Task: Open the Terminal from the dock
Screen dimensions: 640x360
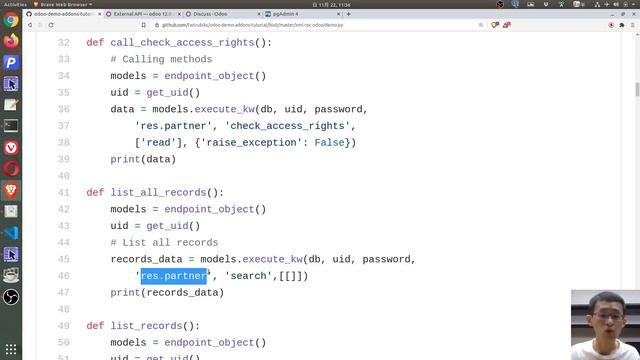Action: click(11, 126)
